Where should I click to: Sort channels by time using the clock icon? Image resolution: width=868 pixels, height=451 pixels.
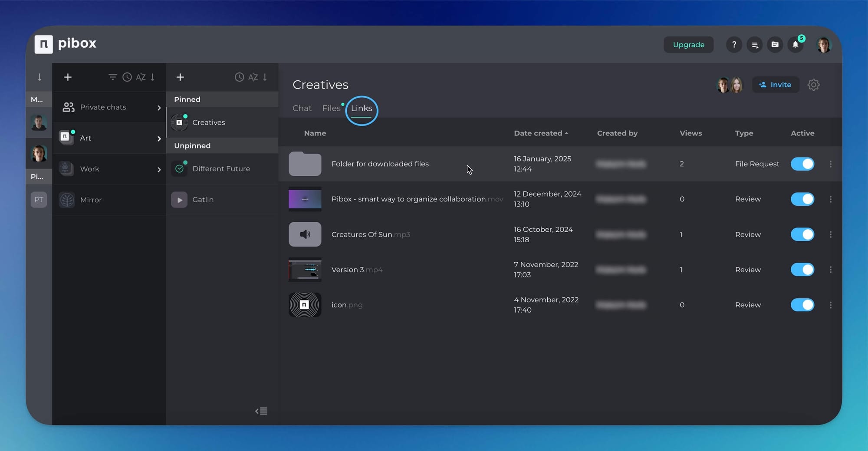pos(239,77)
